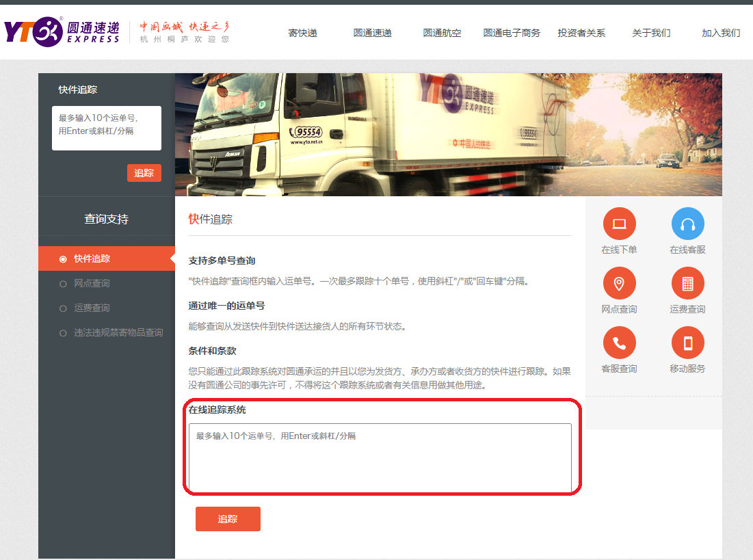Focus the sidebar tracking number input box
Screen dimensions: 753x560
[x=107, y=129]
